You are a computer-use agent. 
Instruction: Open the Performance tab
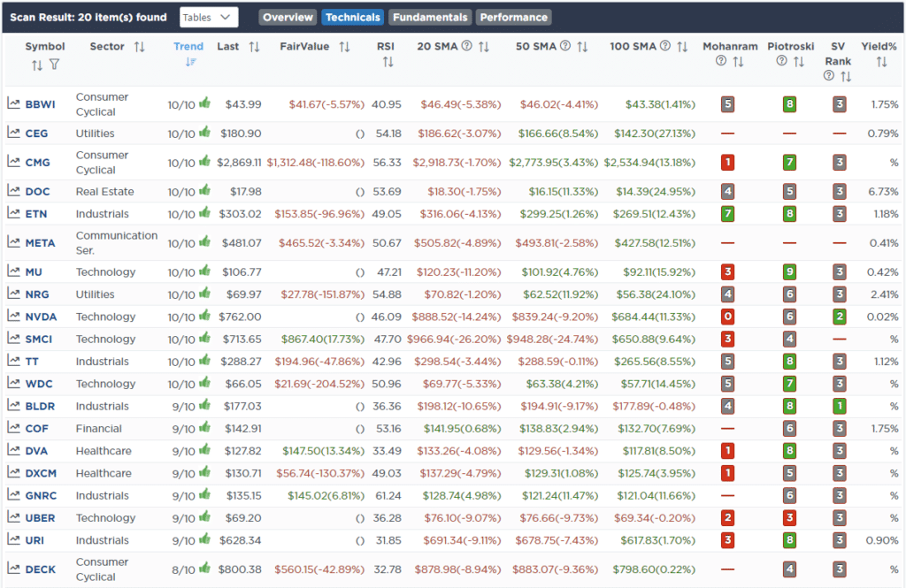click(x=514, y=18)
